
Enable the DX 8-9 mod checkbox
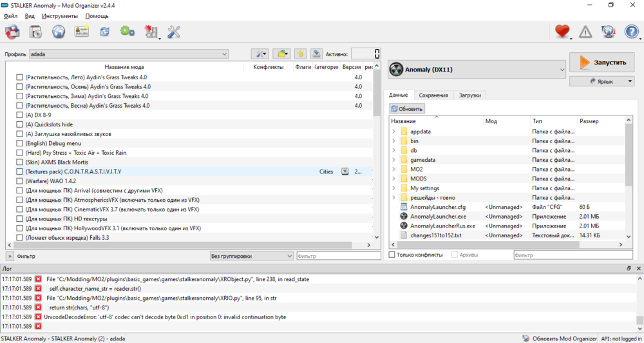19,115
